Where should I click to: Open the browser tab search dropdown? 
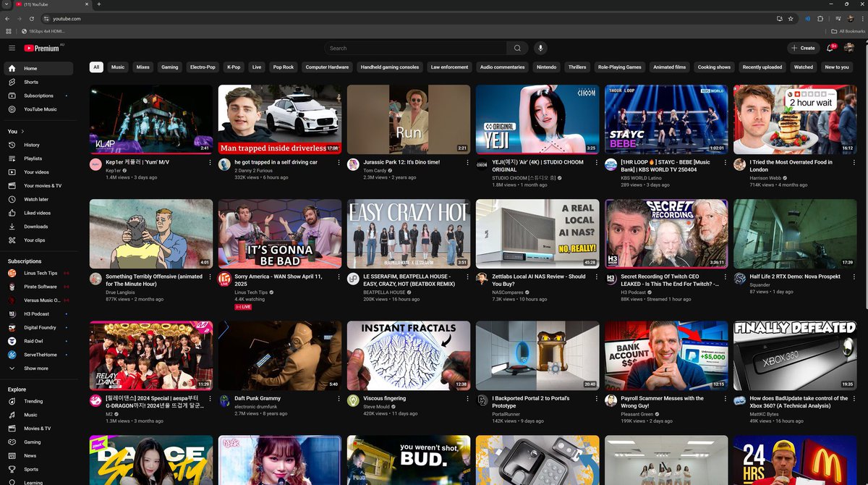click(6, 4)
